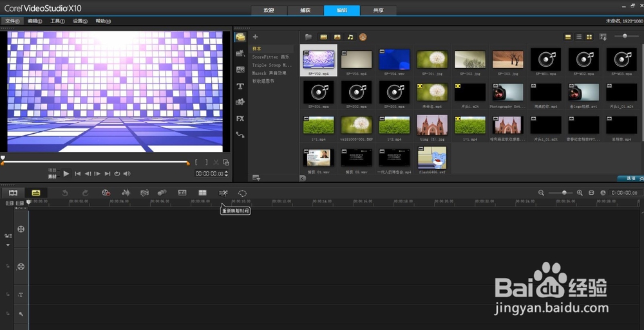The width and height of the screenshot is (644, 330).
Task: Open the Path motion library
Action: tap(240, 134)
